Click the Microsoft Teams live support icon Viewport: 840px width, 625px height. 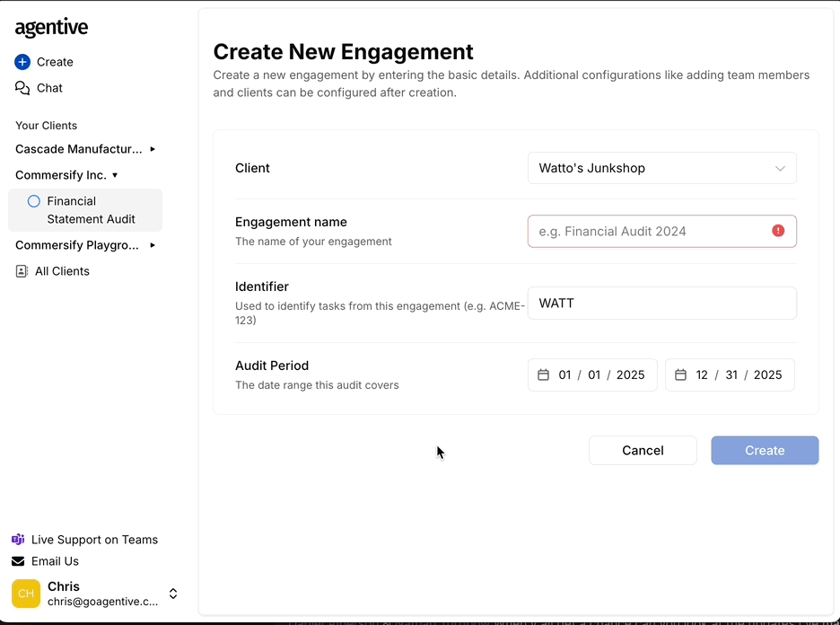point(18,539)
